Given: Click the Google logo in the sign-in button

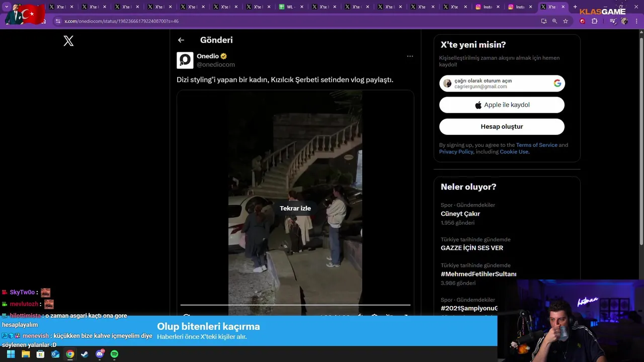Looking at the screenshot, I should tap(557, 83).
